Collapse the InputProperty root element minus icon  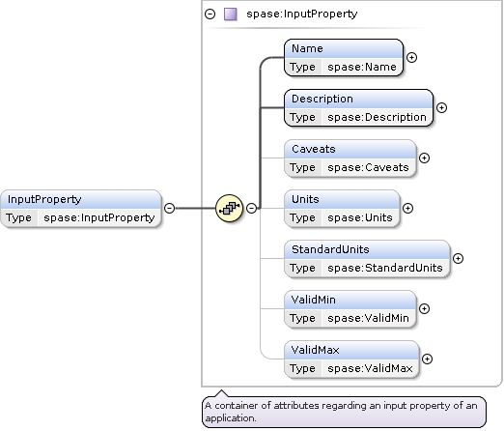coord(170,208)
